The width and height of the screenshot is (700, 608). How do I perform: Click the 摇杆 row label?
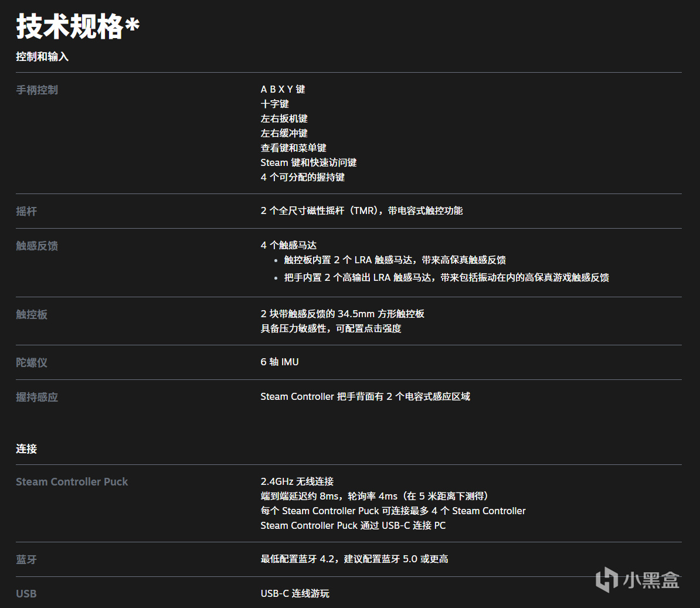pyautogui.click(x=26, y=211)
